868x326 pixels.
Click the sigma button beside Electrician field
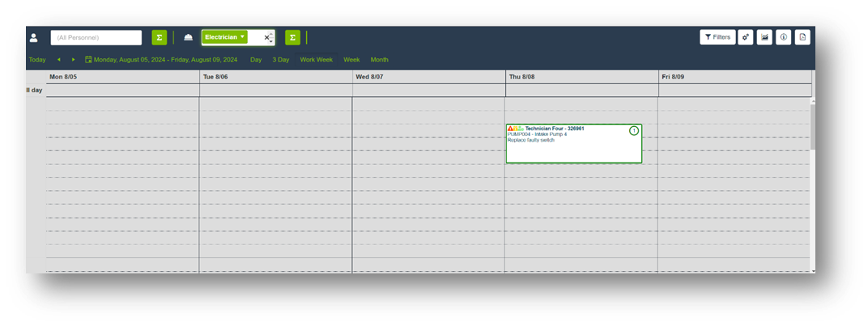pos(292,37)
